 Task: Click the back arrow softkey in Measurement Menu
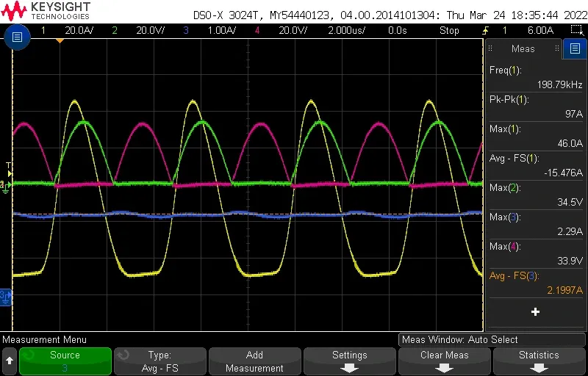coord(10,361)
